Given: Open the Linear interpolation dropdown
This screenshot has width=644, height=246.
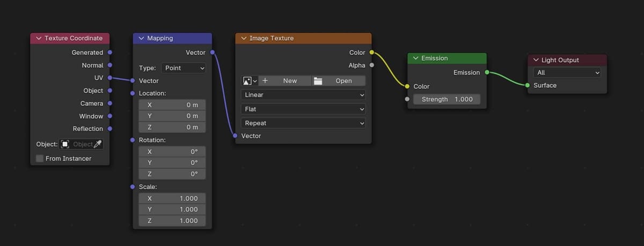Looking at the screenshot, I should click(x=303, y=95).
